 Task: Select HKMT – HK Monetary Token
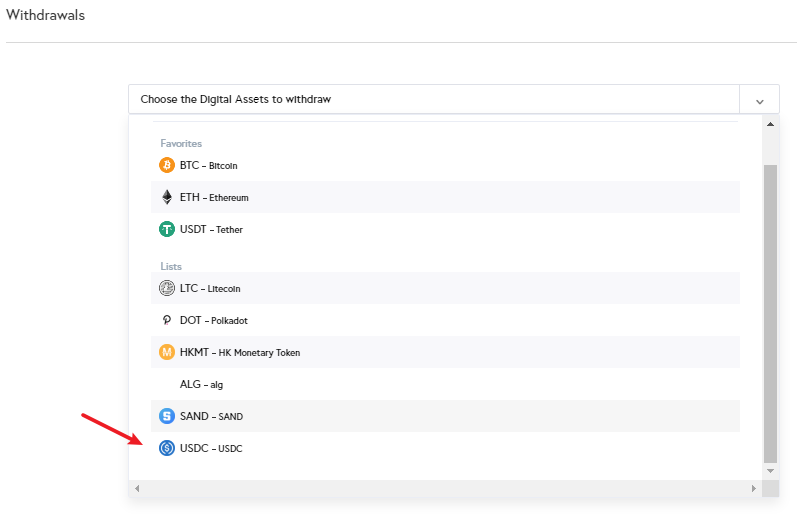tap(445, 352)
